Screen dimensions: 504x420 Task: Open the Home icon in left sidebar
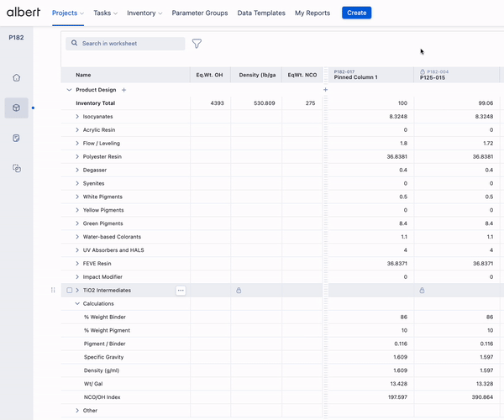pos(17,78)
